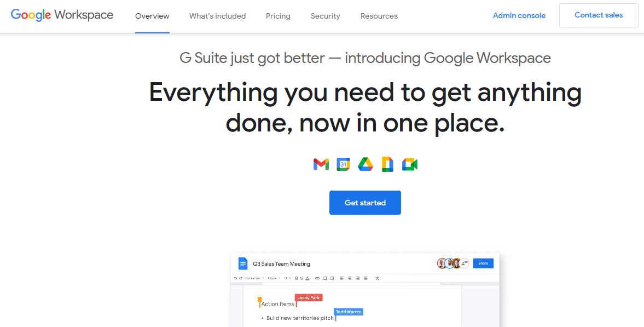Click the redo arrow in the document toolbar
The width and height of the screenshot is (644, 327).
(241, 278)
